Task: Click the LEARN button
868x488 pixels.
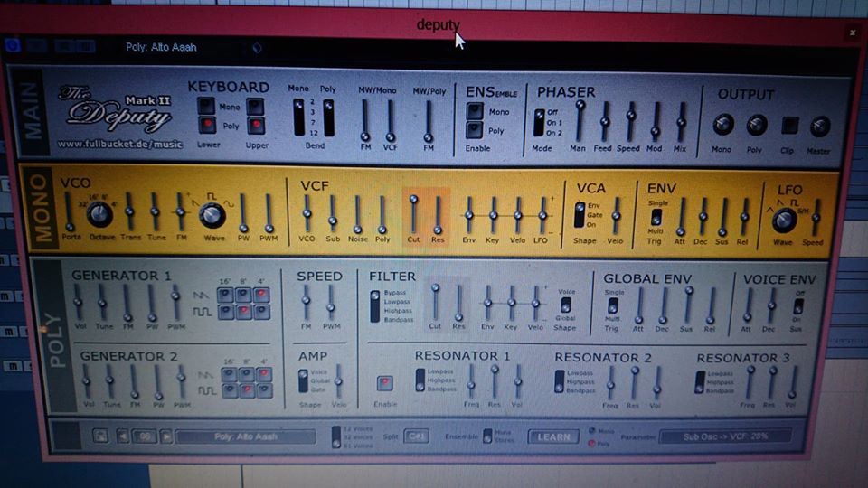Action: (x=553, y=437)
